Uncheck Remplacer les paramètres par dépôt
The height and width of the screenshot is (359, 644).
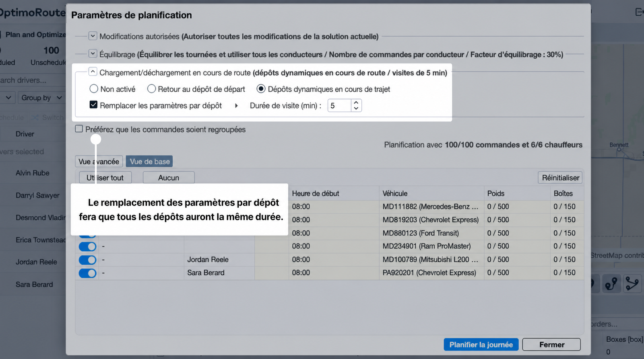[93, 105]
